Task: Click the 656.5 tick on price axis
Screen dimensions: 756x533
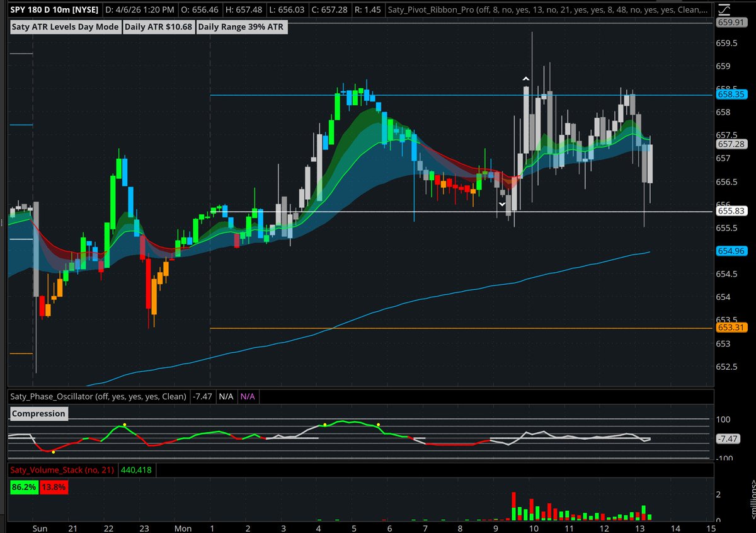Action: click(x=727, y=181)
